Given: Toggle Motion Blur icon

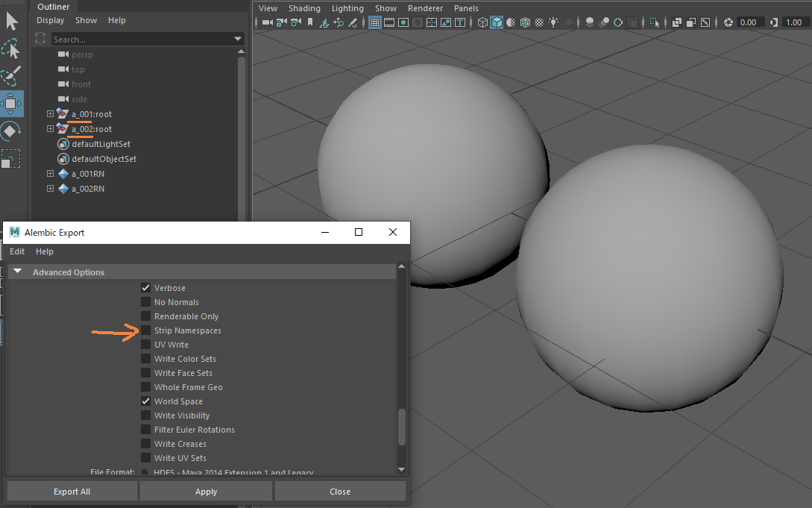Looking at the screenshot, I should (x=604, y=22).
